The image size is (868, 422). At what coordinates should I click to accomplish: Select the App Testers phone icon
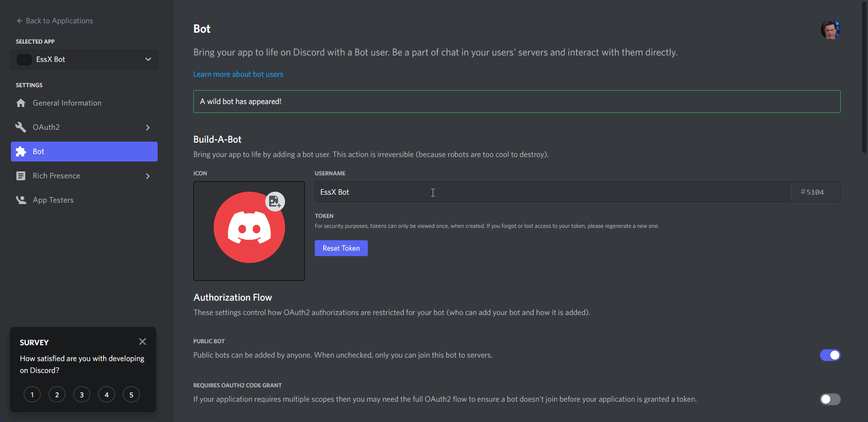(x=21, y=200)
